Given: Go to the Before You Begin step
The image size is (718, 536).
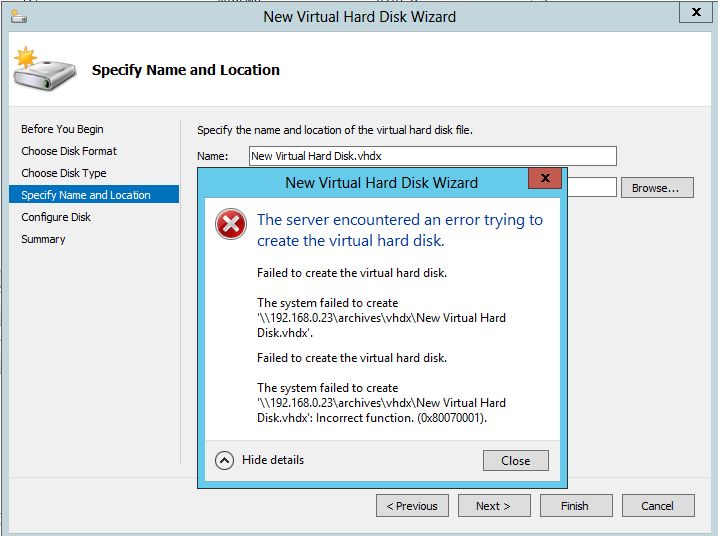Looking at the screenshot, I should click(62, 129).
